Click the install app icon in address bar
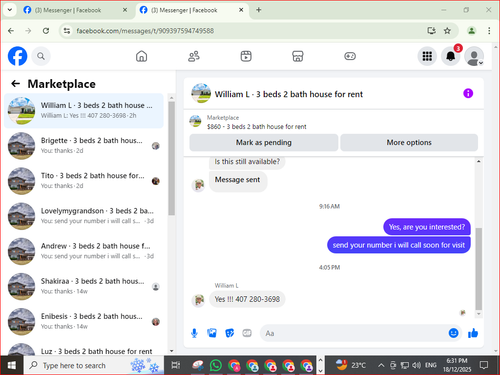The height and width of the screenshot is (375, 500). pos(432,31)
